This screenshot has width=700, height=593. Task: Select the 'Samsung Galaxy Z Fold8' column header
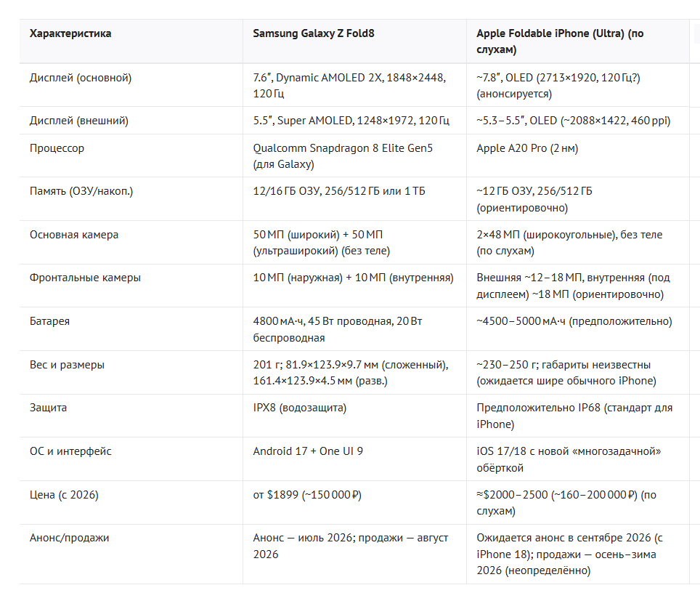pyautogui.click(x=314, y=33)
